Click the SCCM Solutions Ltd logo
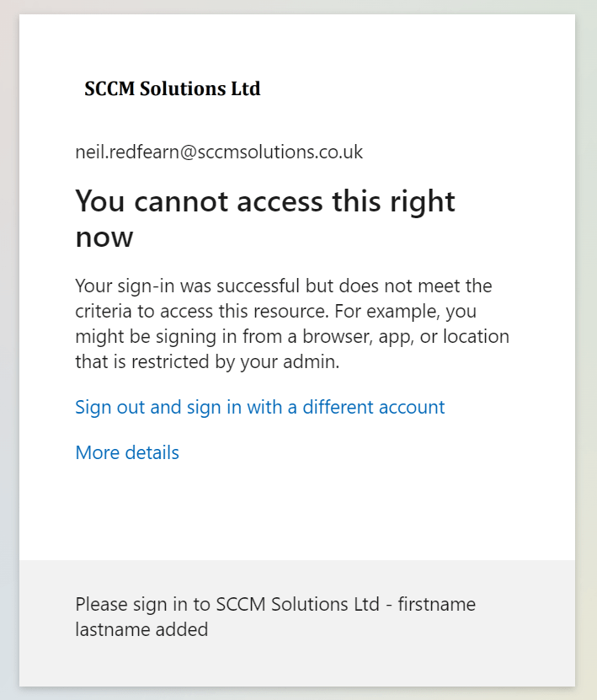The height and width of the screenshot is (700, 597). pos(173,88)
